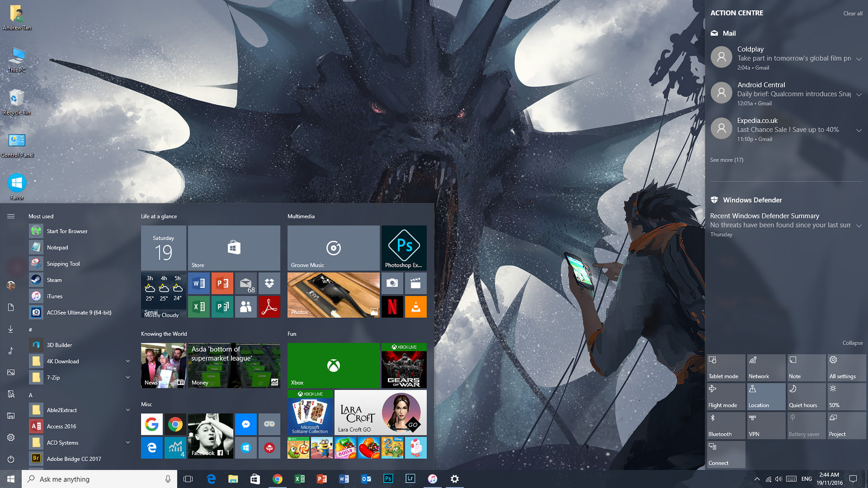The width and height of the screenshot is (868, 488).
Task: Launch the Adobe Acrobat Reader tile
Action: pyautogui.click(x=270, y=307)
